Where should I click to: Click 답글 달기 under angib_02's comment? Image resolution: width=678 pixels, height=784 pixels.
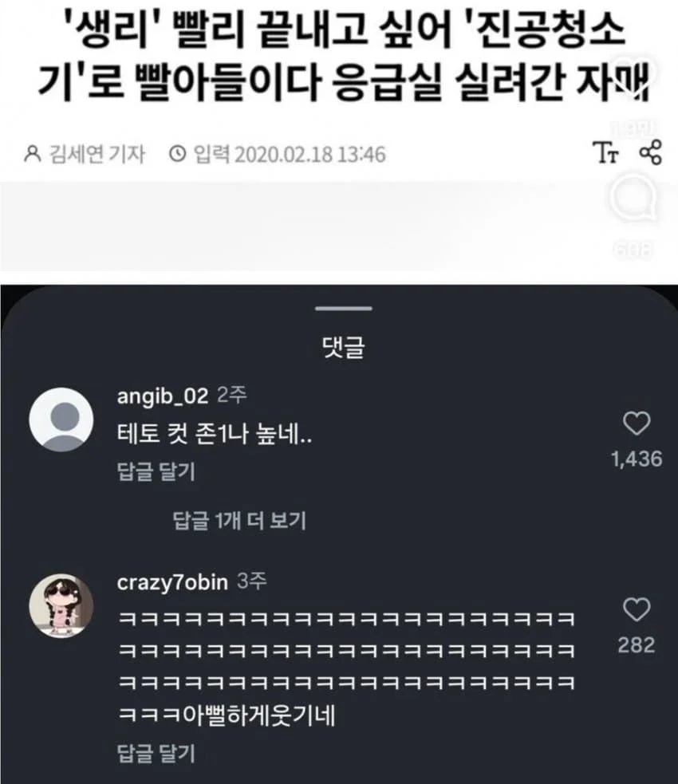pos(156,471)
